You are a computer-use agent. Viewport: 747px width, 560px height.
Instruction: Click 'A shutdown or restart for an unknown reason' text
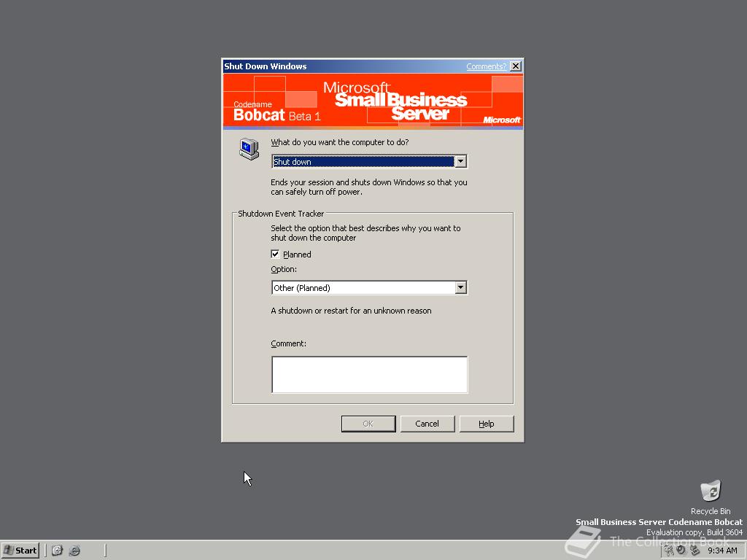pos(351,311)
